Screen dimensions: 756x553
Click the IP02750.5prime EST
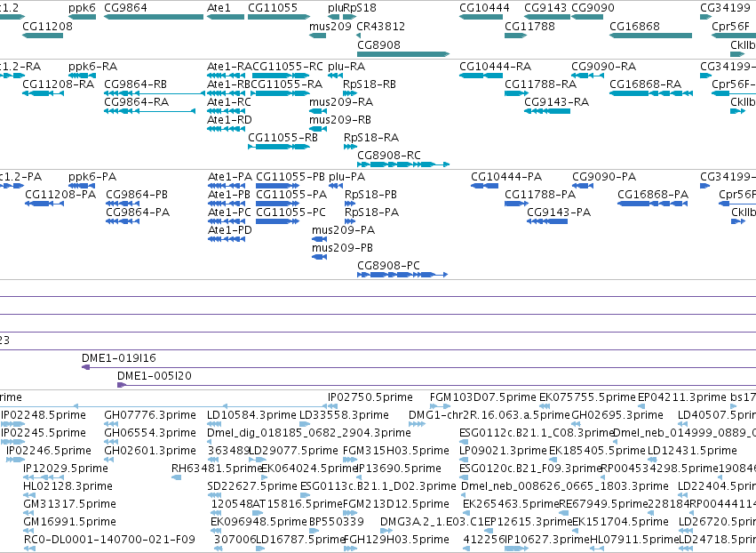332,406
